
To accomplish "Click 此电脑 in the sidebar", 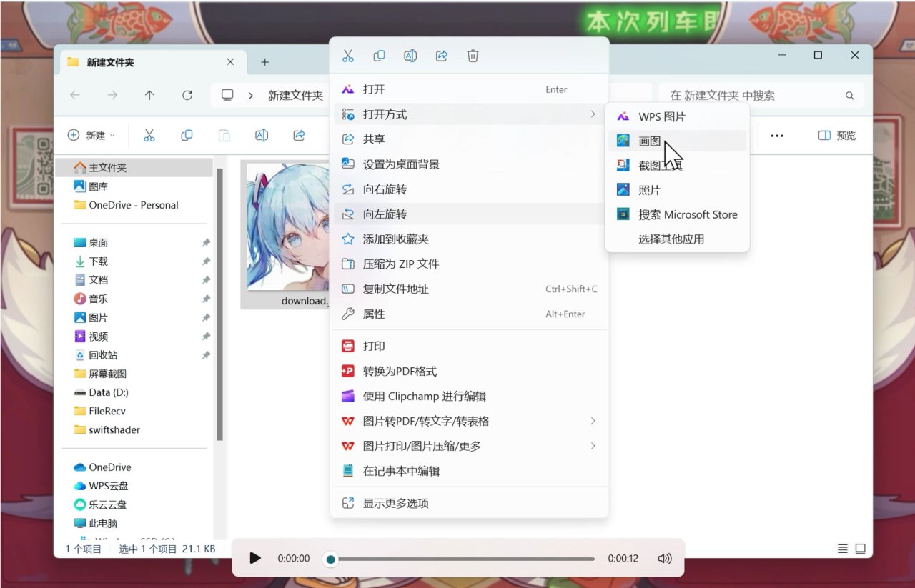I will [134, 523].
